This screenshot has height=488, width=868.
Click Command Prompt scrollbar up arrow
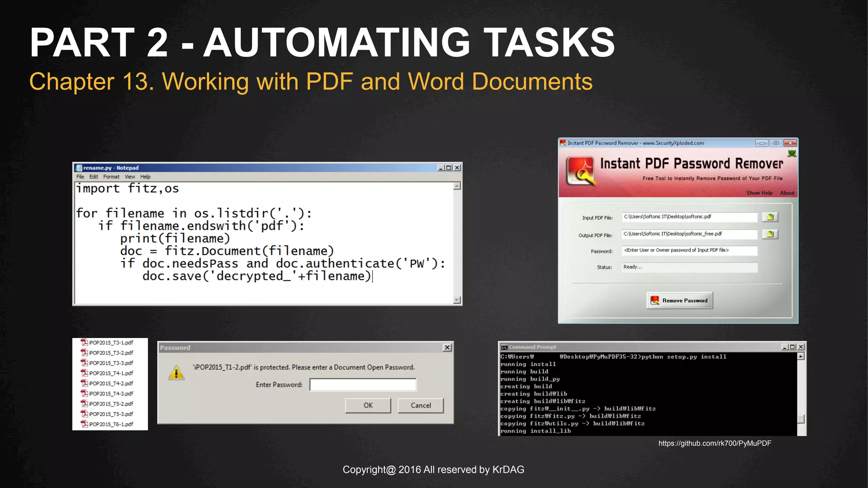pos(801,356)
